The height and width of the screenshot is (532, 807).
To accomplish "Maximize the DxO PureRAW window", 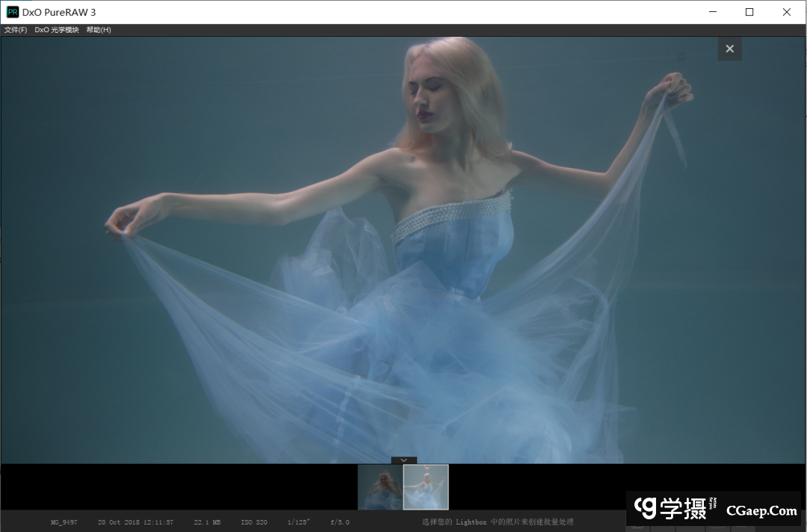I will 749,12.
